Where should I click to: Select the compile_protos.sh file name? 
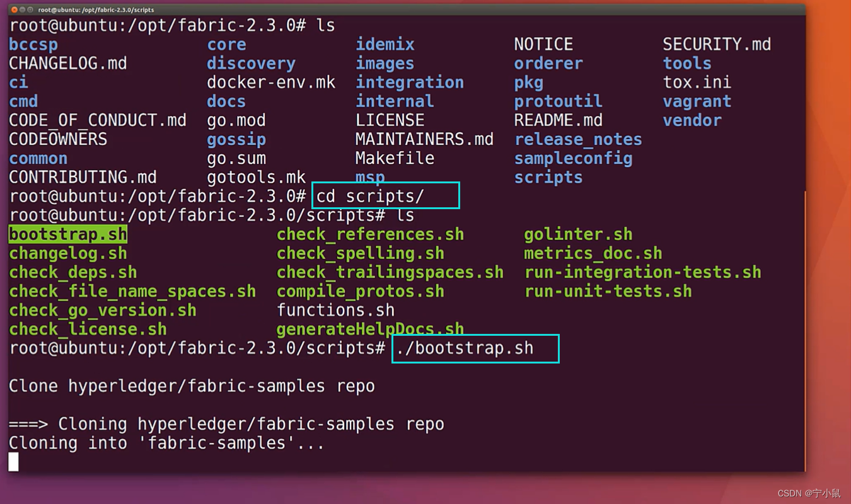361,292
